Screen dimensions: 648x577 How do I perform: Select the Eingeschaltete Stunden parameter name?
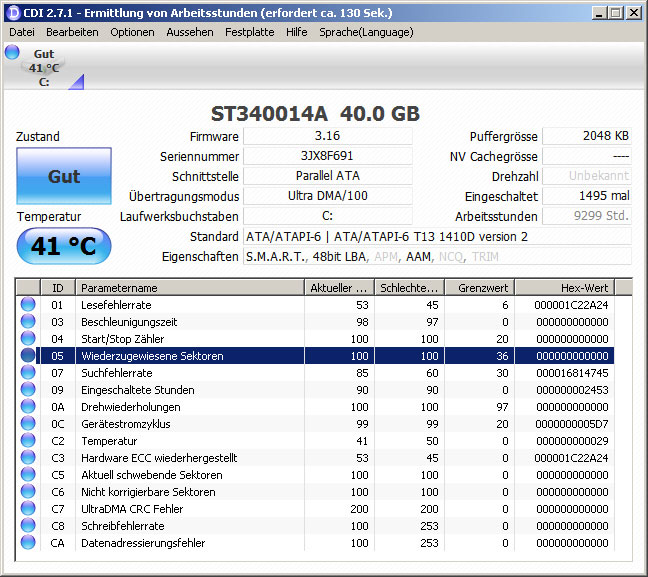(138, 390)
